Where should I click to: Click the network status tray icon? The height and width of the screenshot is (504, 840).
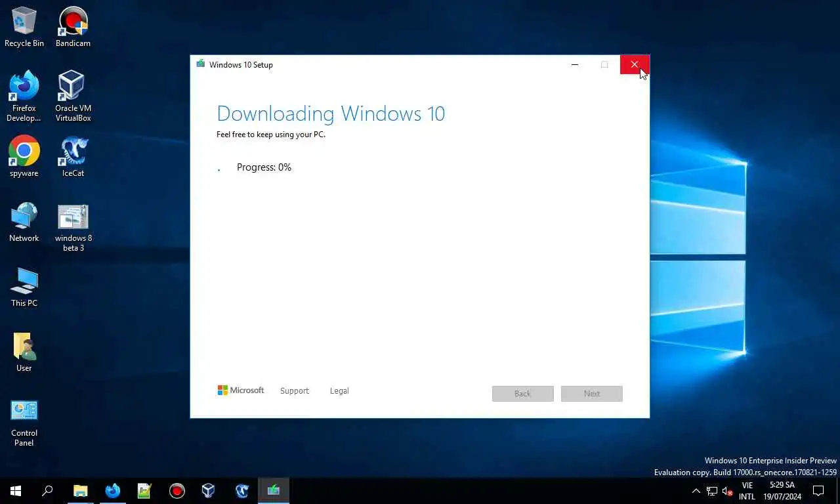click(x=712, y=491)
